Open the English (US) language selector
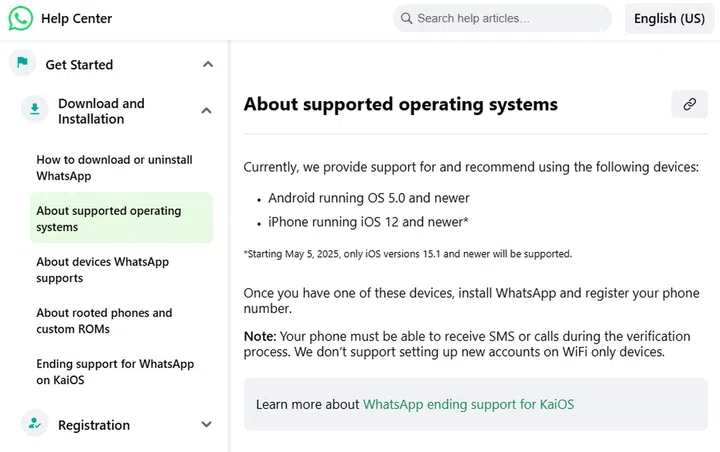This screenshot has height=452, width=720. pos(669,18)
